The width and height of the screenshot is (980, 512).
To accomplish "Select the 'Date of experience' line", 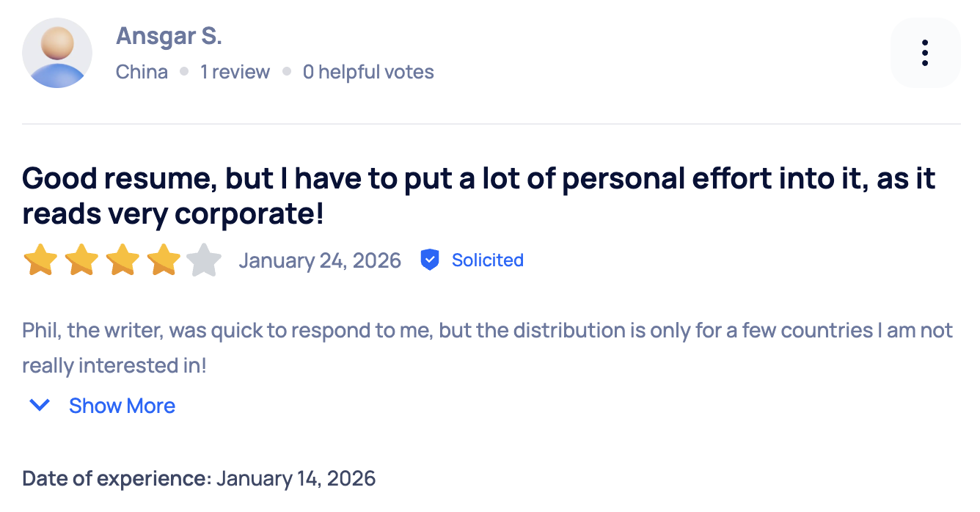I will [198, 478].
